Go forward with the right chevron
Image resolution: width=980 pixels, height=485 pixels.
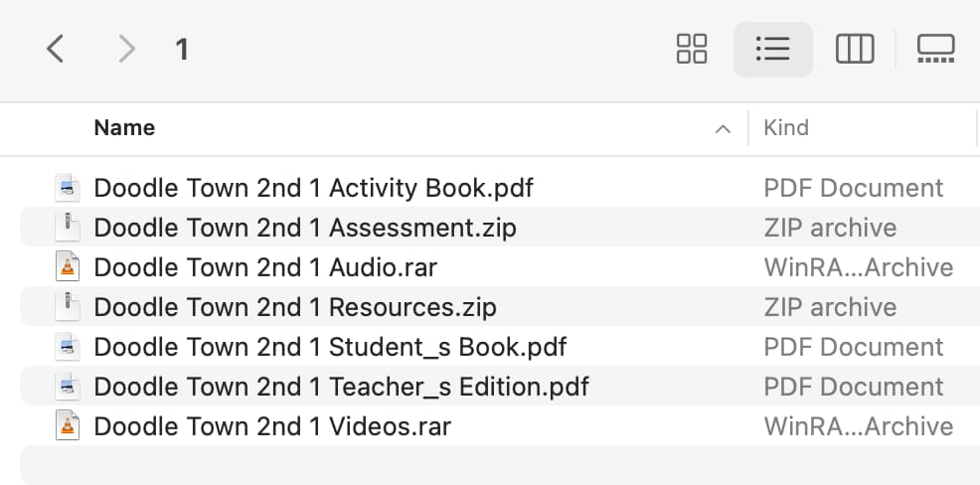pyautogui.click(x=127, y=49)
